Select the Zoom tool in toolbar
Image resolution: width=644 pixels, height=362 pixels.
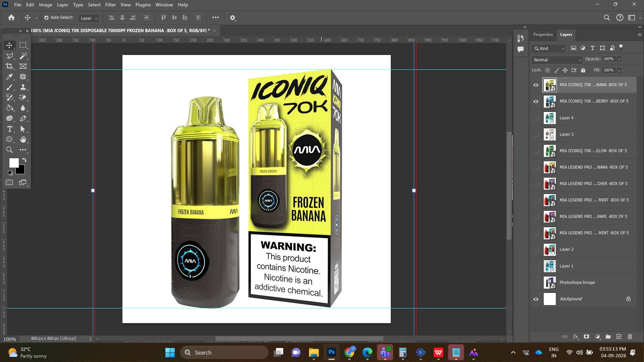pos(9,150)
